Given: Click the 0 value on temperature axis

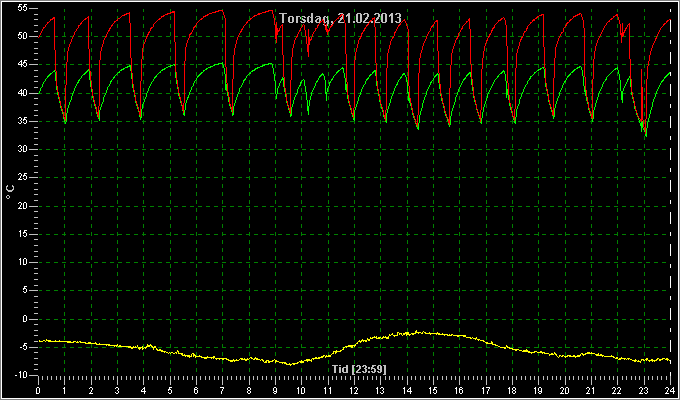Looking at the screenshot, I should 25,319.
